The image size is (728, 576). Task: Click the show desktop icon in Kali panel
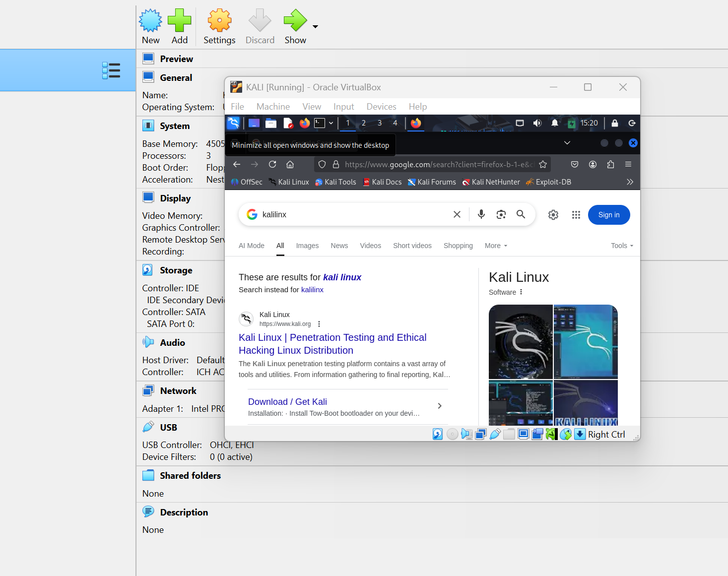click(x=254, y=123)
